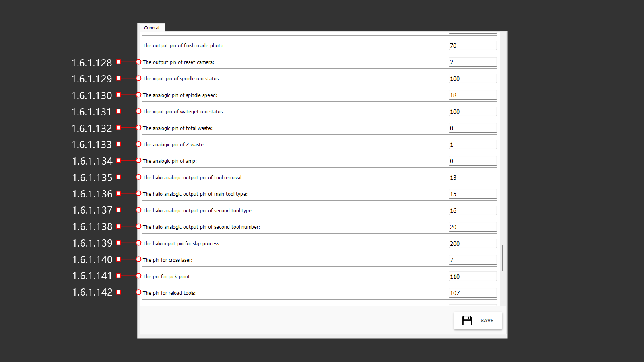Edit the spindle run status input pin
This screenshot has height=362, width=644.
pyautogui.click(x=473, y=79)
